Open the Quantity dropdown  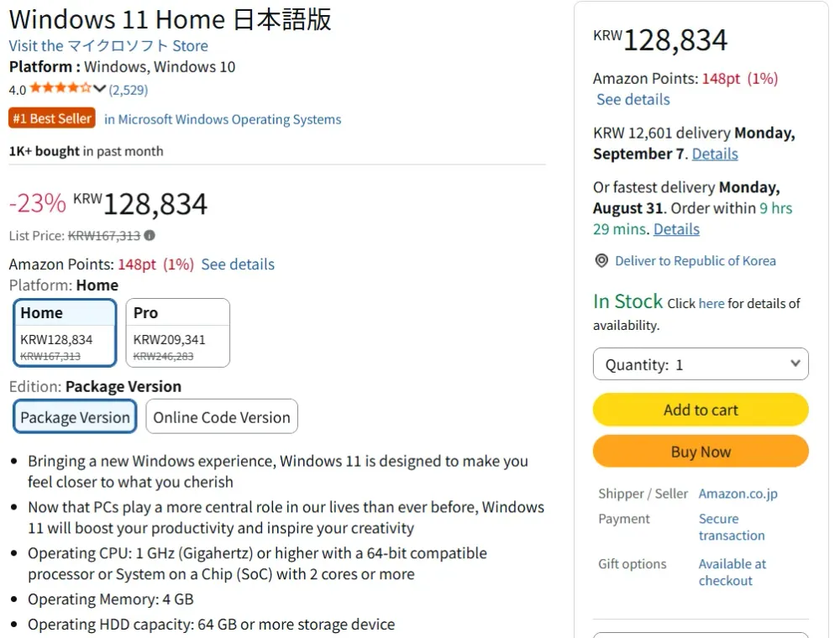(x=701, y=364)
